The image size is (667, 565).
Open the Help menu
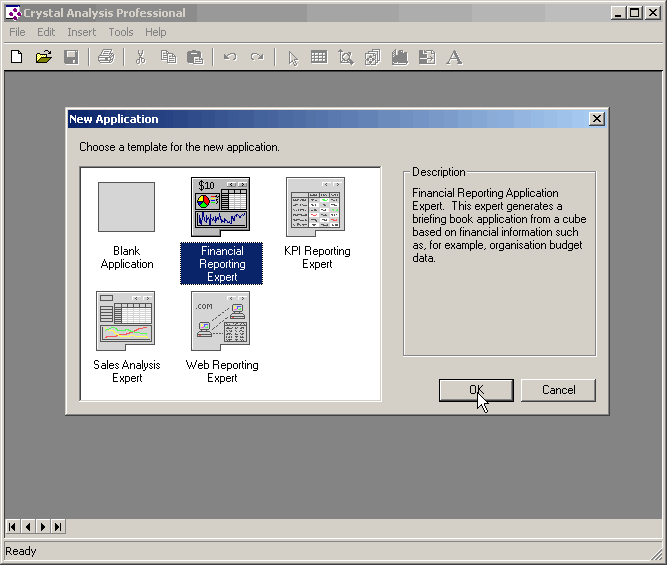click(x=156, y=32)
